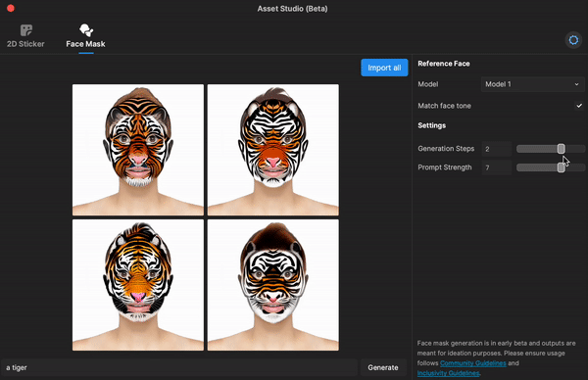588x380 pixels.
Task: Select the top-right tiger mask thumbnail
Action: (273, 150)
